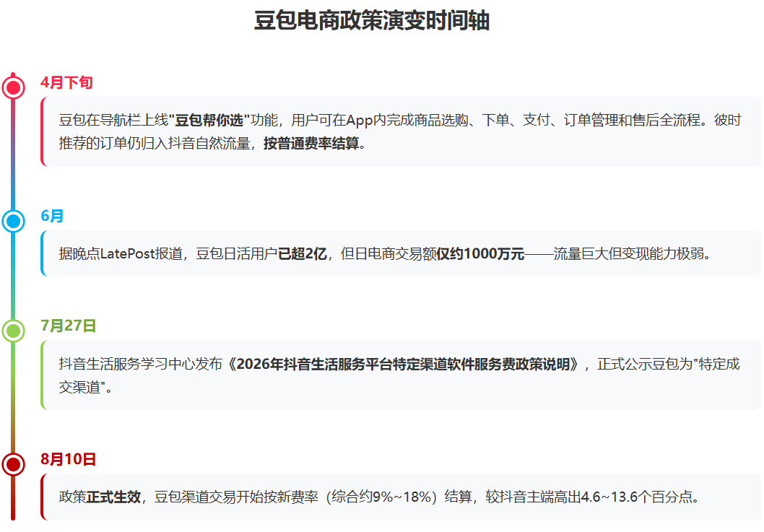Click the blue timeline marker for 6月
The image size is (764, 532).
click(13, 221)
